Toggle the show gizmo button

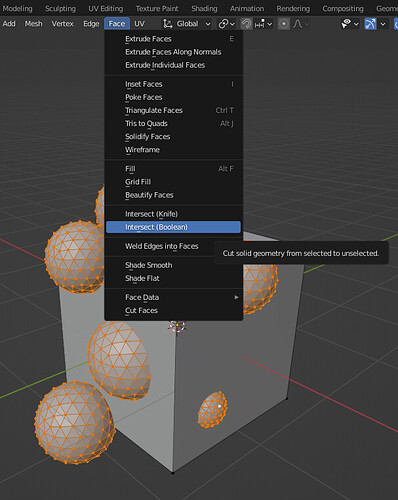point(370,24)
